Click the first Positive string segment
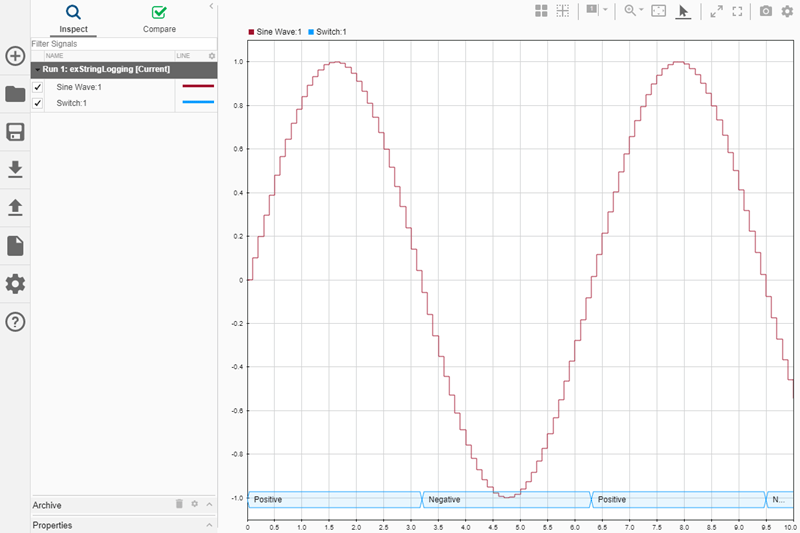The image size is (800, 533). coord(335,499)
